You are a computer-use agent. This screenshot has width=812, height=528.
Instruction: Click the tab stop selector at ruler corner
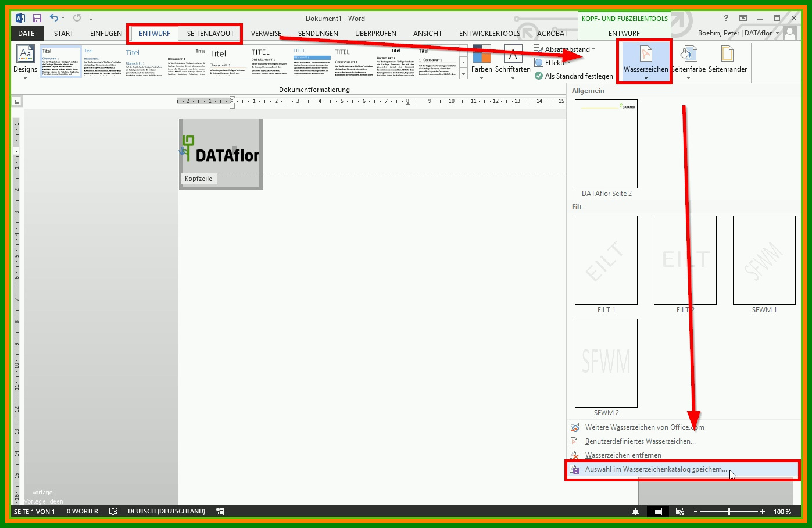tap(17, 102)
